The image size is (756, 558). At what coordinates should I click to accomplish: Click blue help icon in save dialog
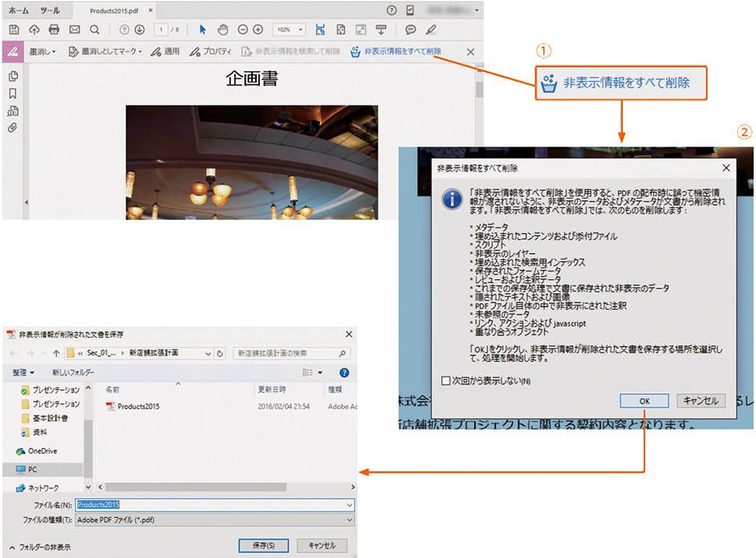click(344, 373)
